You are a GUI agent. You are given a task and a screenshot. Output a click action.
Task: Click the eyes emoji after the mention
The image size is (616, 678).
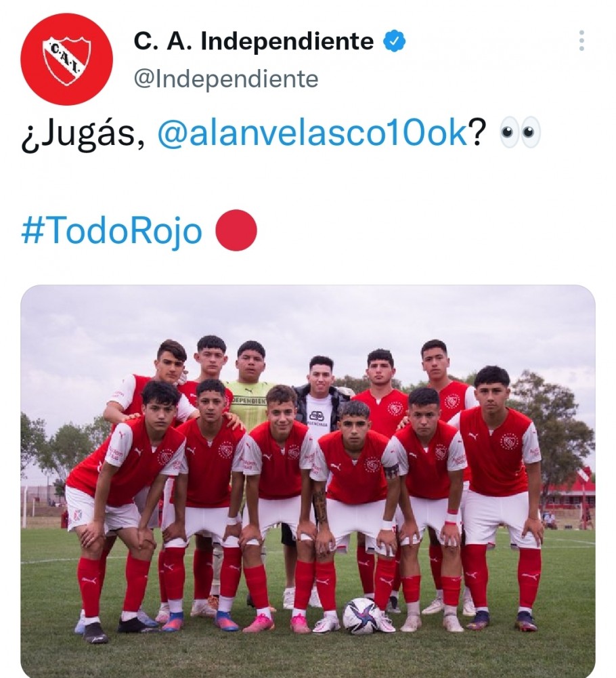point(520,132)
